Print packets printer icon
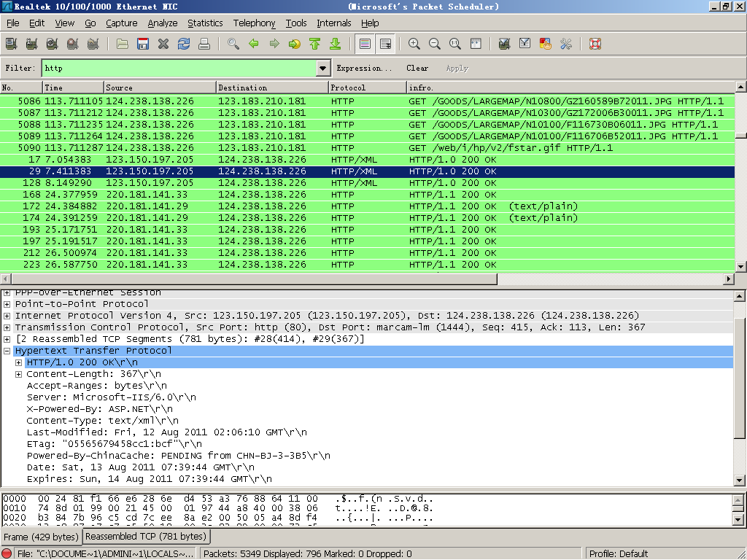The image size is (747, 560). coord(204,44)
